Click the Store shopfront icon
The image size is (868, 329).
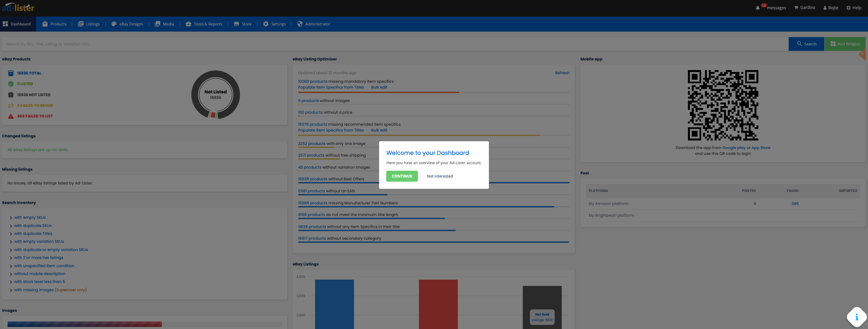(x=236, y=24)
